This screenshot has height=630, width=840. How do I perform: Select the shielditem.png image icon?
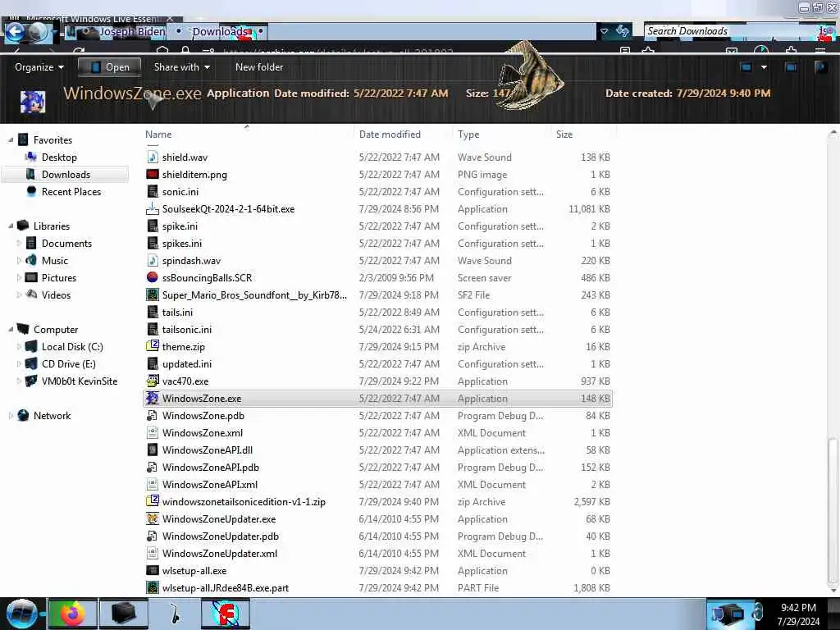click(153, 174)
